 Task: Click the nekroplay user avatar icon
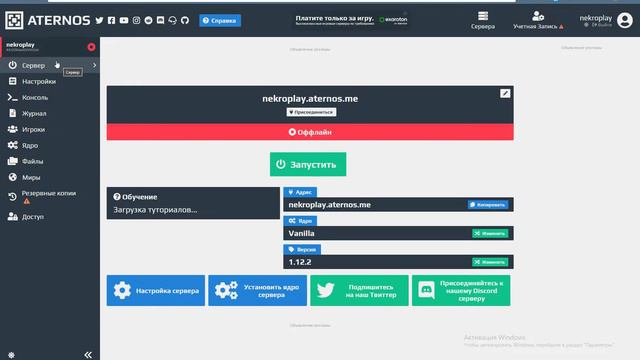(x=624, y=20)
